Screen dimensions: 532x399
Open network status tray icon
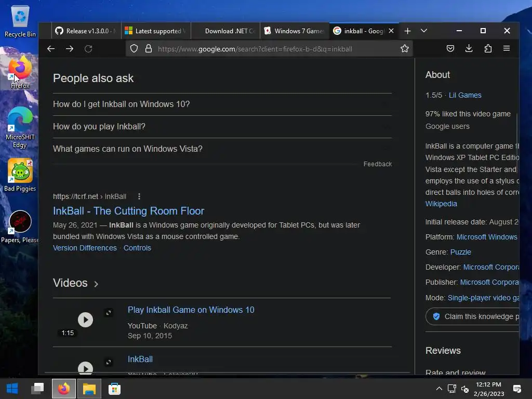(x=451, y=389)
